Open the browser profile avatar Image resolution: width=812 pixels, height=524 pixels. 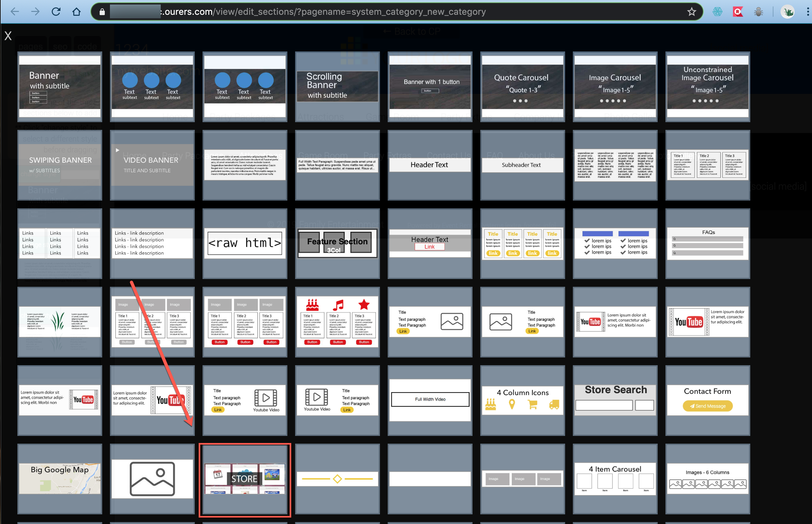click(788, 12)
